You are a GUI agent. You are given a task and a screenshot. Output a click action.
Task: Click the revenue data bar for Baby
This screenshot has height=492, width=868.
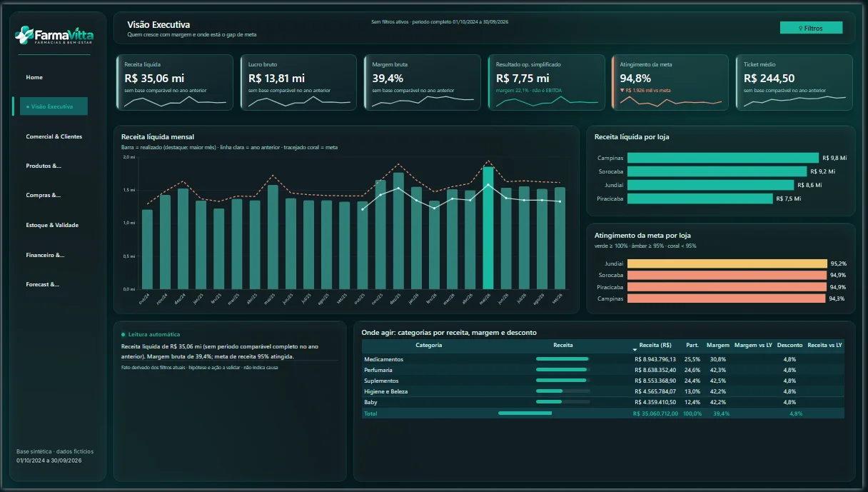(x=549, y=402)
